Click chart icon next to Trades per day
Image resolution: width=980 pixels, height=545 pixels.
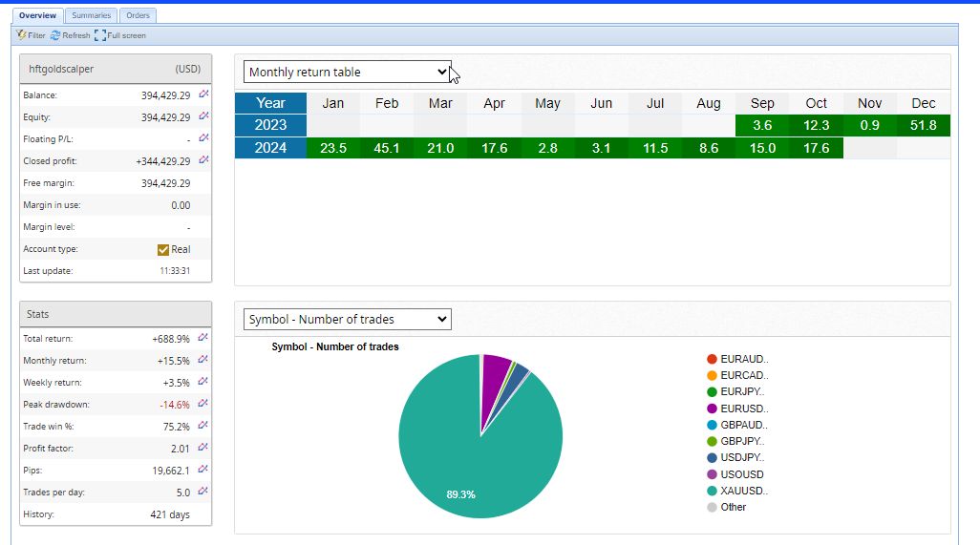point(203,492)
